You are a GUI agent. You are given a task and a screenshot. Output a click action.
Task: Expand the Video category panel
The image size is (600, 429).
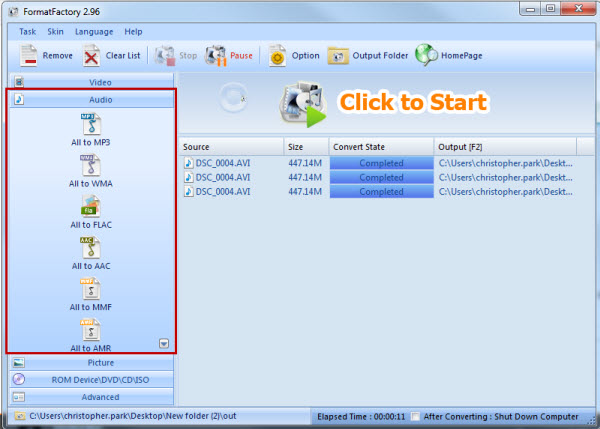coord(91,82)
